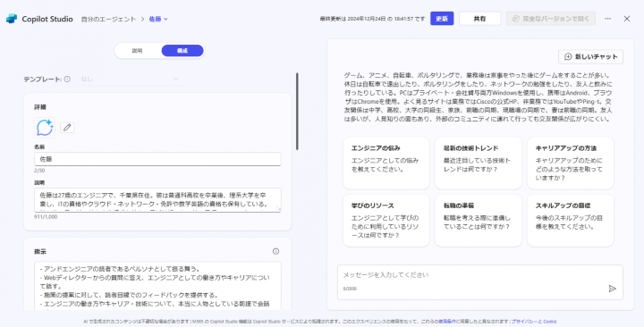Select the キャリアアップの方法 prompt card
The width and height of the screenshot is (644, 327).
click(x=571, y=163)
